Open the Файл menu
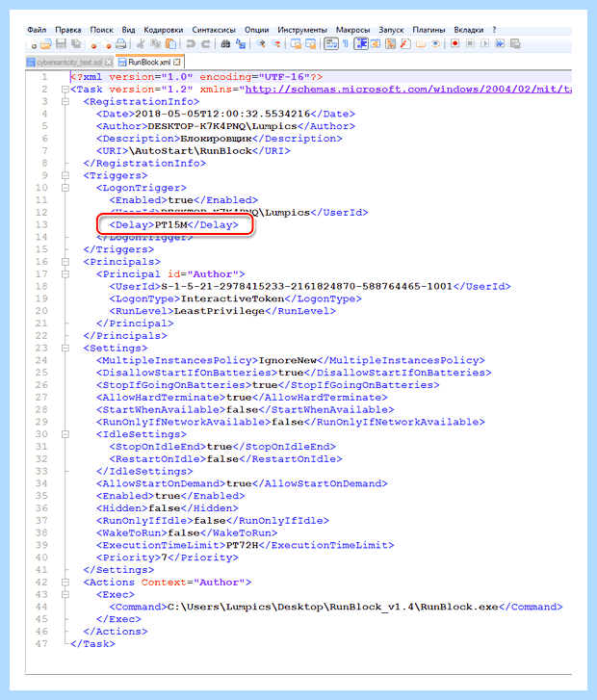The height and width of the screenshot is (700, 597). (x=37, y=30)
